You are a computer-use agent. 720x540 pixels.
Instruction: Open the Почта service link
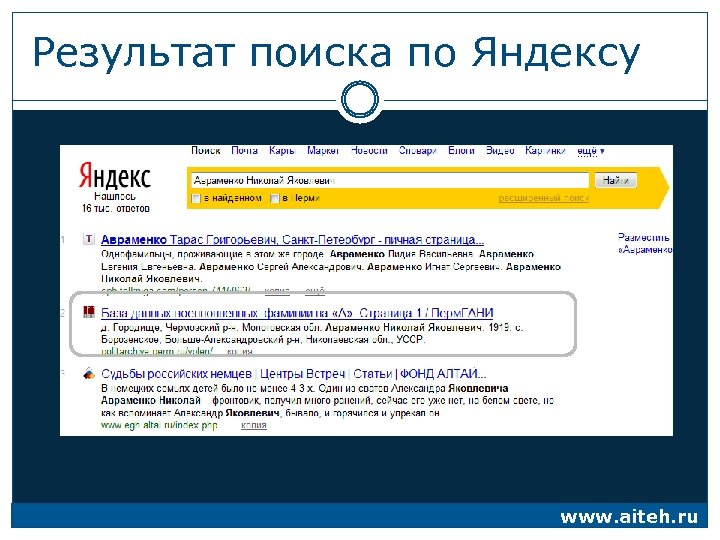tap(244, 151)
